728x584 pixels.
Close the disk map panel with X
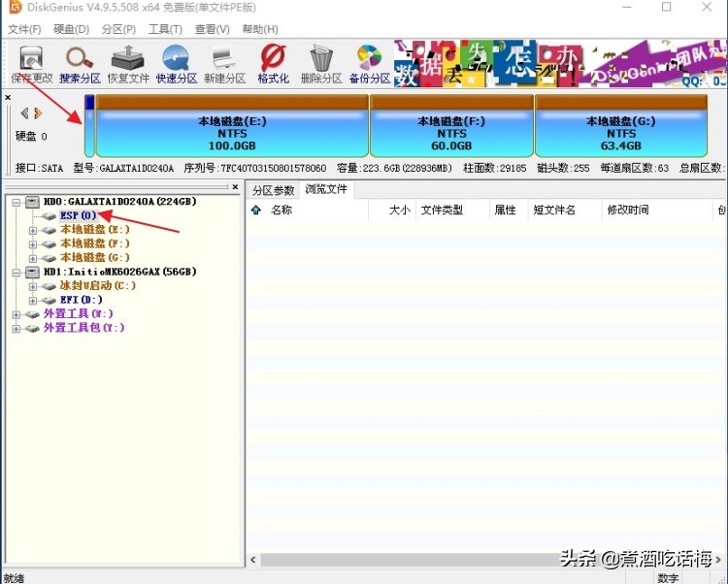8,97
